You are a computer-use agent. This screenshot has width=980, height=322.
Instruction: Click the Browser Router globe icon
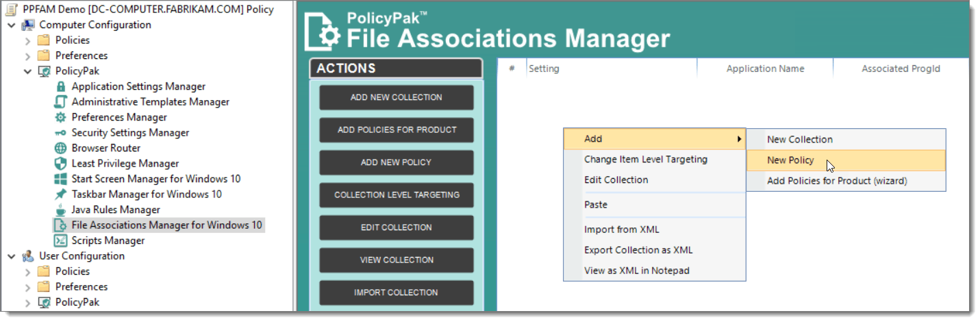pyautogui.click(x=60, y=148)
